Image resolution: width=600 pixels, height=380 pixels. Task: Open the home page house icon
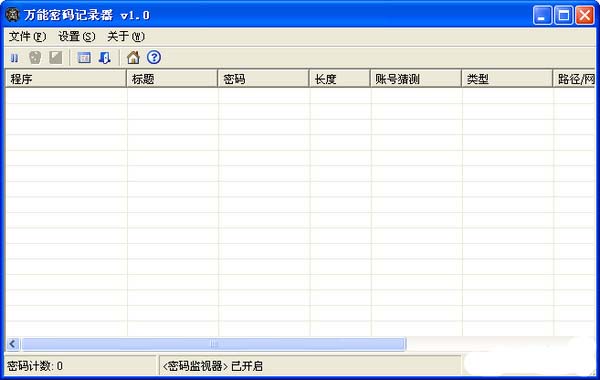[133, 58]
